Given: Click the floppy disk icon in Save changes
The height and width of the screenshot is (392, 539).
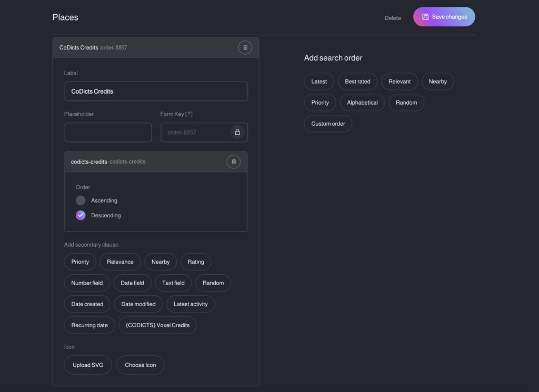Looking at the screenshot, I should [425, 17].
